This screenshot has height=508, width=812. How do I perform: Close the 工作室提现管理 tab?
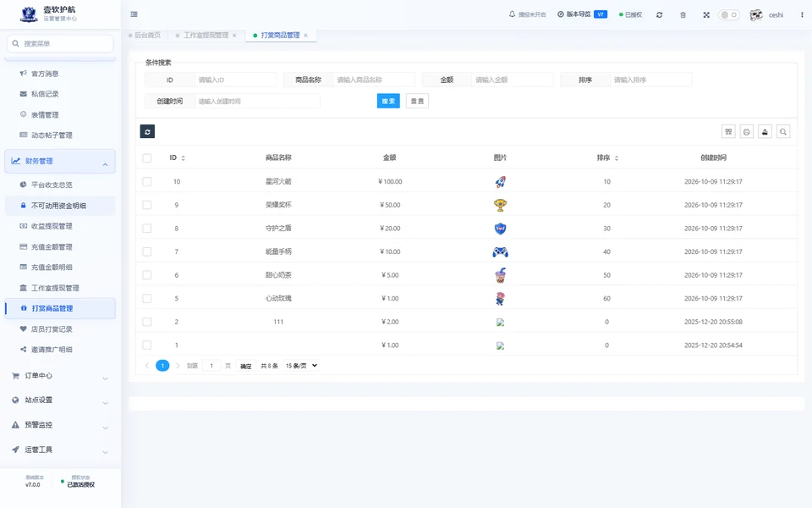pyautogui.click(x=234, y=36)
